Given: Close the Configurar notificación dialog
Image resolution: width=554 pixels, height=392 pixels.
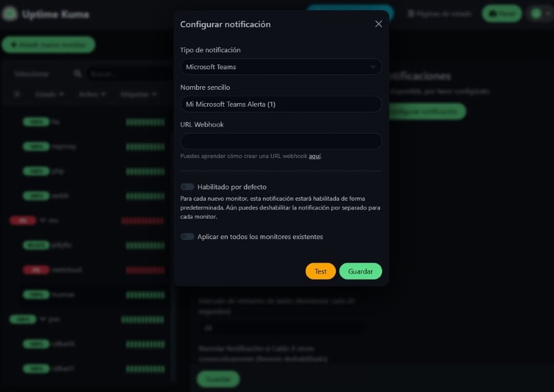Looking at the screenshot, I should coord(379,24).
